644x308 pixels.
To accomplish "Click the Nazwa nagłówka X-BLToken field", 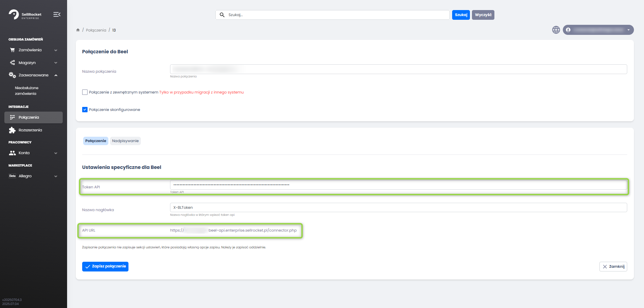I will [x=398, y=207].
